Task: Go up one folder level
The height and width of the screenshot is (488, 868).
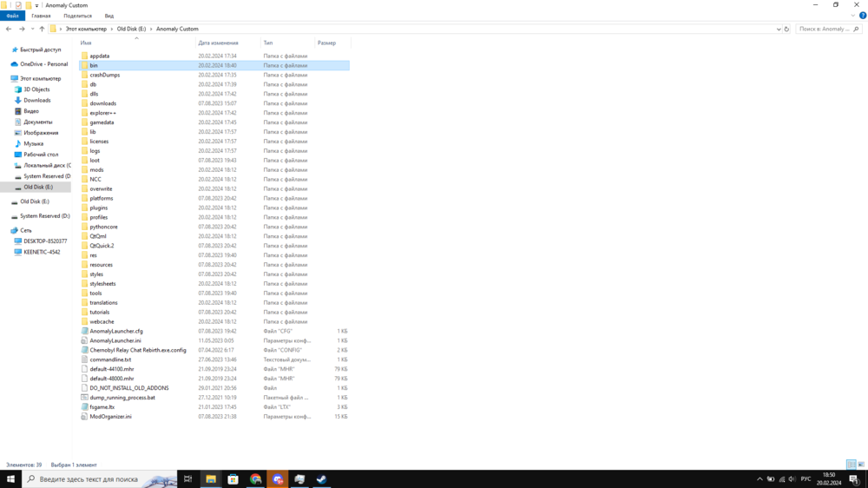Action: [42, 29]
